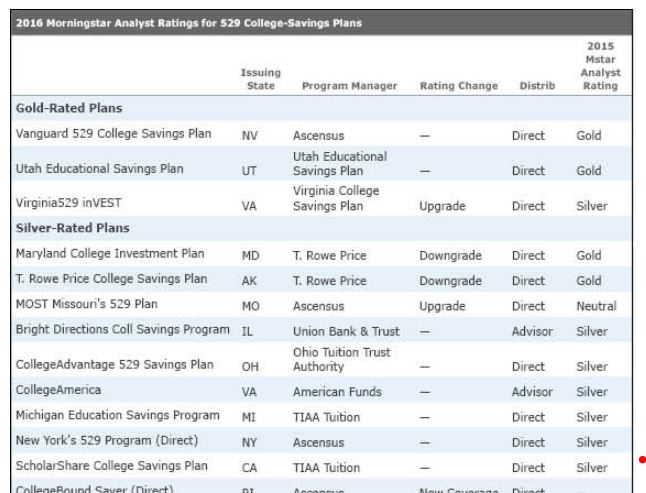Click the Issuing State column header
Viewport: 646px width, 493px height.
coord(261,79)
